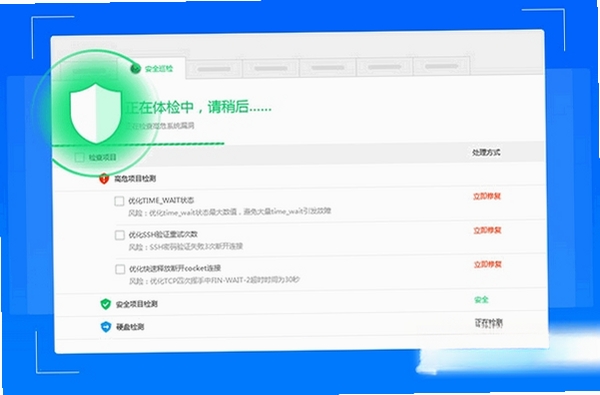Click the 正在检测 status text
The width and height of the screenshot is (600, 395).
click(x=489, y=323)
